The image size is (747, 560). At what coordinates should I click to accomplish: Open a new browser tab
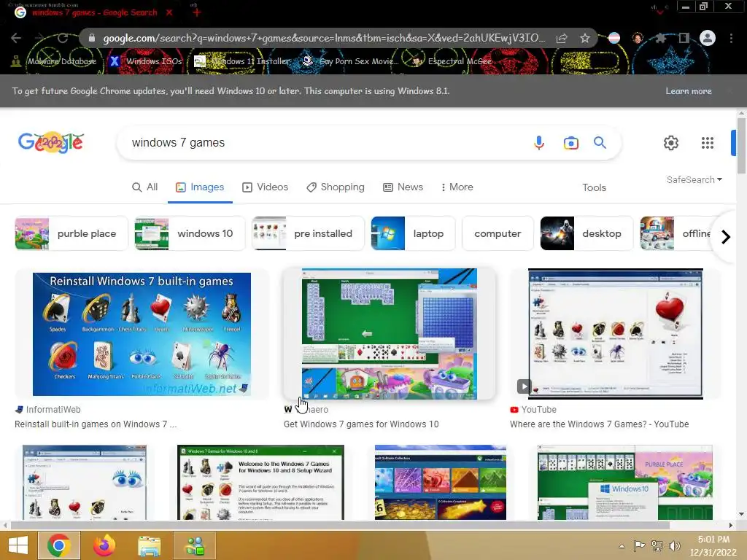coord(196,12)
